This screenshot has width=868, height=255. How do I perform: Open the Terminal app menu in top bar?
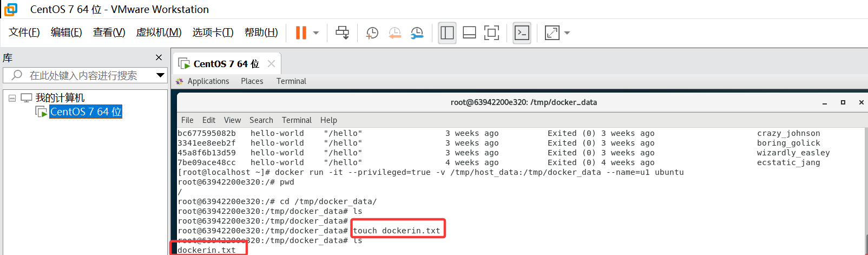(291, 81)
